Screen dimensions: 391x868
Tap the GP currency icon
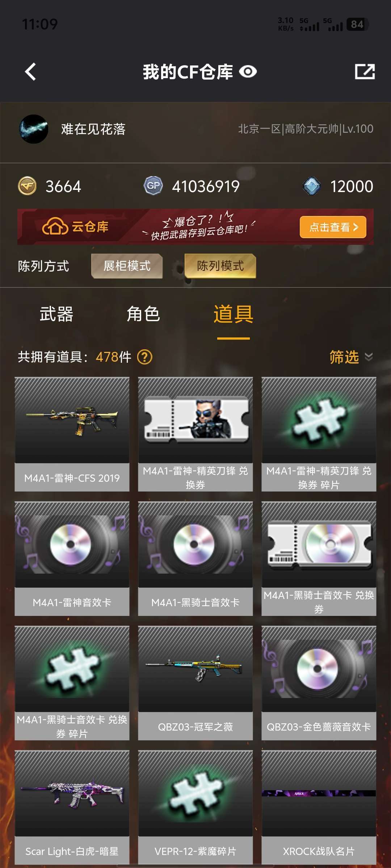coord(153,186)
